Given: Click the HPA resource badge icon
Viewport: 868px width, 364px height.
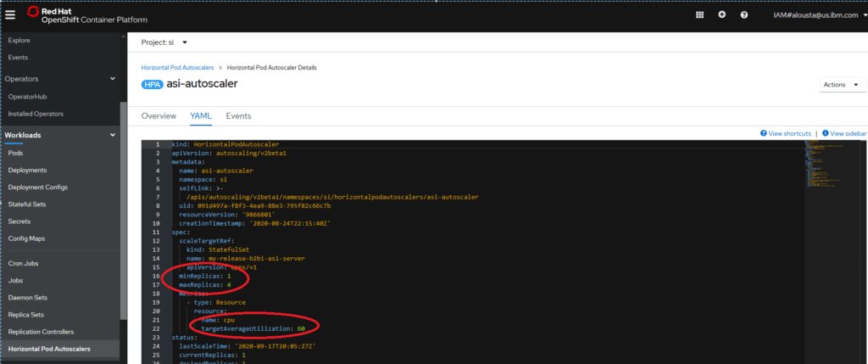Looking at the screenshot, I should pos(156,84).
